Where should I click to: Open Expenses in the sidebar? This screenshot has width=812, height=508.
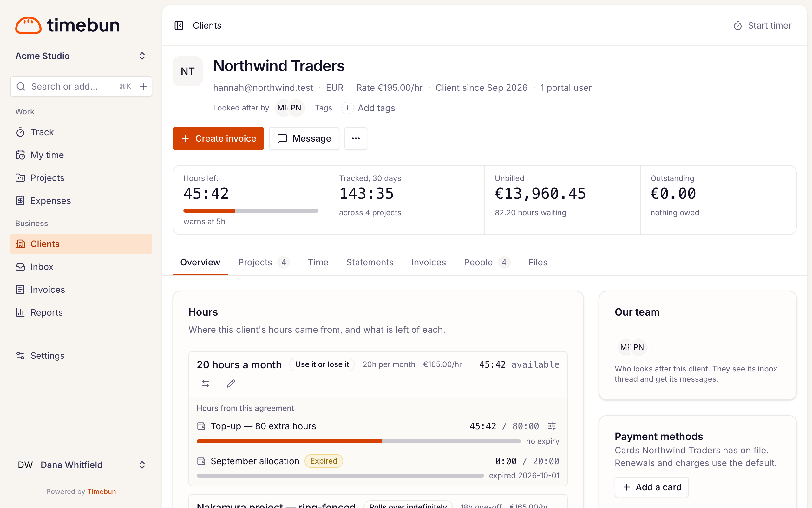[81, 201]
